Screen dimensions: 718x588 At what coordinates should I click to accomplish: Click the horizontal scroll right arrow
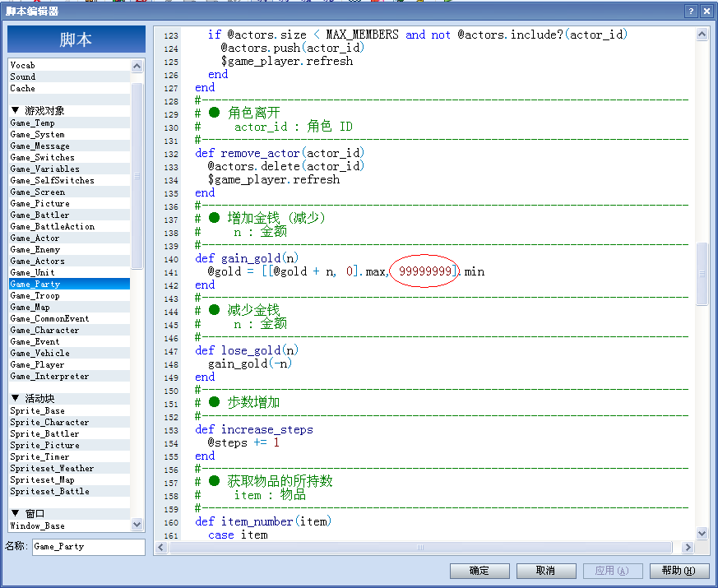[x=687, y=547]
